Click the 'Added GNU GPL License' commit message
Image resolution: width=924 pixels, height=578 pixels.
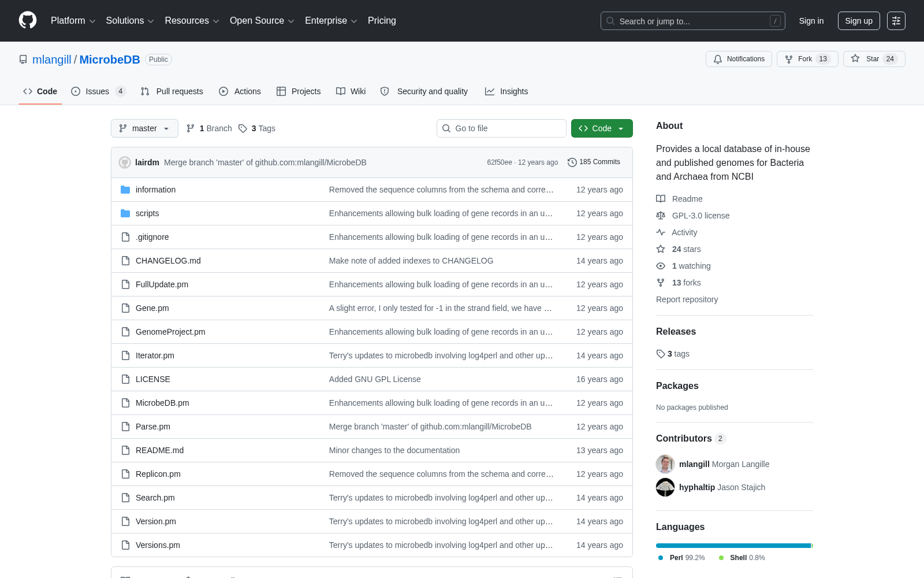click(x=375, y=379)
